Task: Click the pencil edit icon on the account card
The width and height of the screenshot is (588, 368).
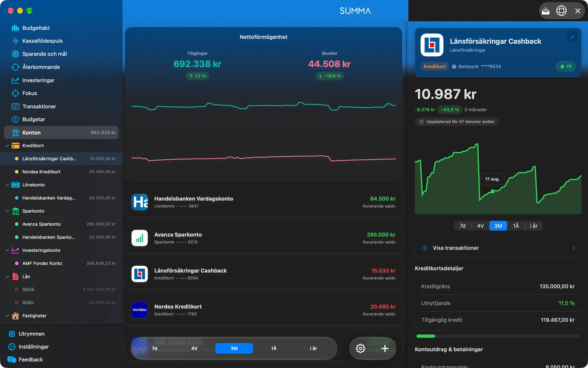Action: 572,37
